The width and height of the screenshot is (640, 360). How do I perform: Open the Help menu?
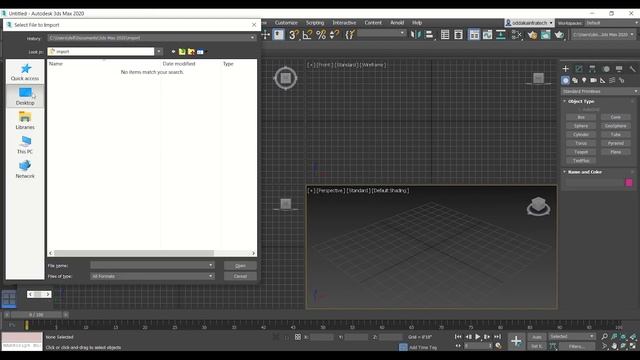pyautogui.click(x=417, y=22)
